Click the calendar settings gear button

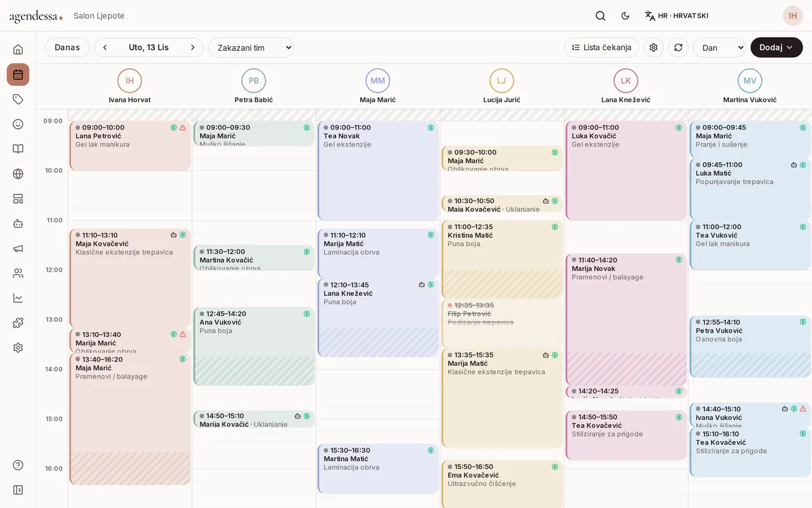click(x=653, y=48)
